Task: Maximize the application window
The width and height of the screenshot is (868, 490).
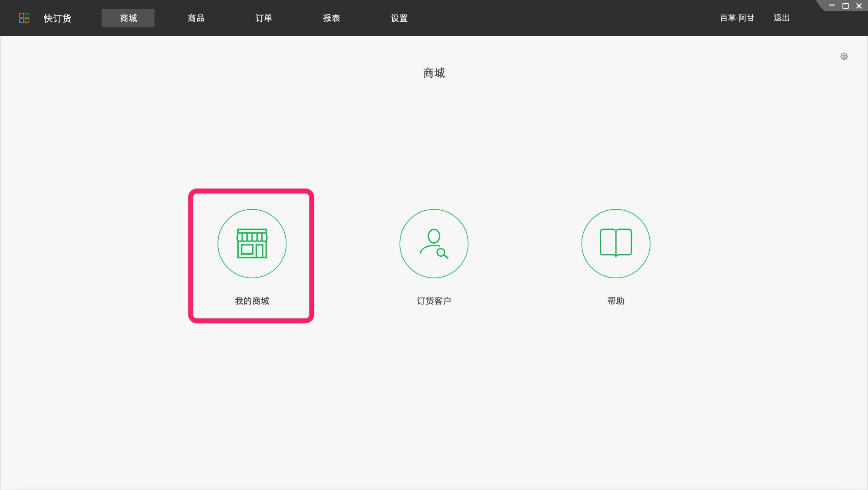Action: point(845,6)
